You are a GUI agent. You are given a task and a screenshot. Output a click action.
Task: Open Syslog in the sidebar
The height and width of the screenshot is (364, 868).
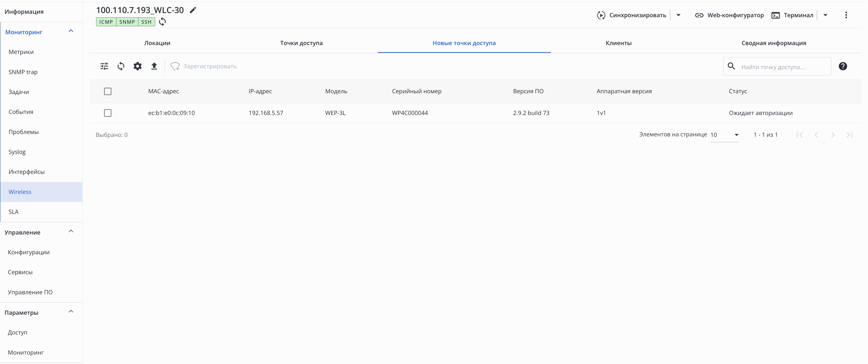coord(17,152)
